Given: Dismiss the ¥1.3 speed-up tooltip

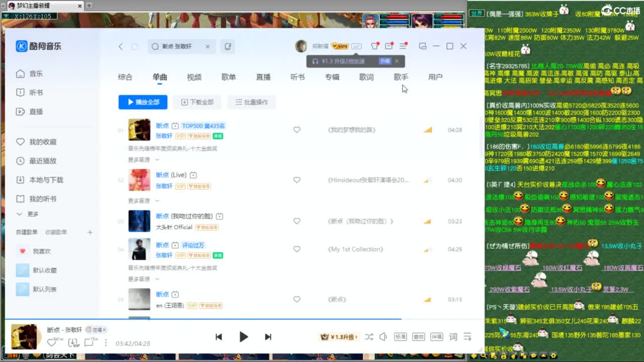Looking at the screenshot, I should point(396,61).
